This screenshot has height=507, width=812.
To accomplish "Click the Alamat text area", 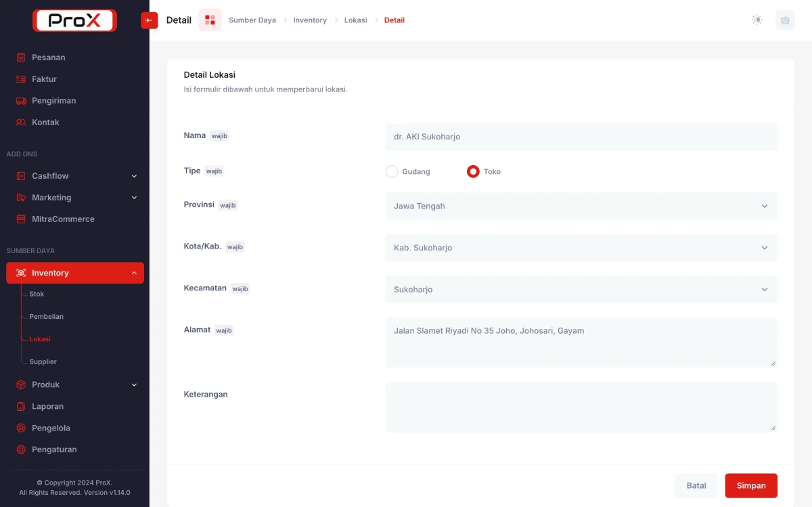I will [x=581, y=343].
